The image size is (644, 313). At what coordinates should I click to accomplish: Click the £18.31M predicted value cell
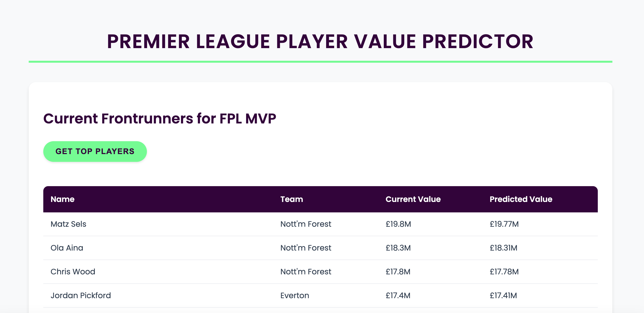tap(503, 248)
